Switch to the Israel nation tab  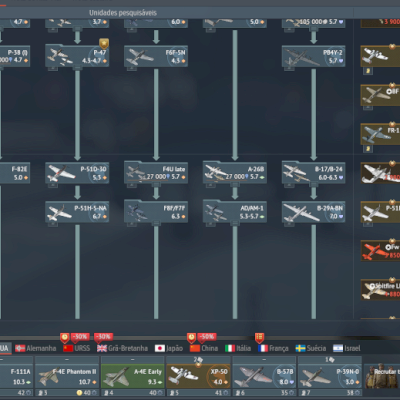coord(347,348)
